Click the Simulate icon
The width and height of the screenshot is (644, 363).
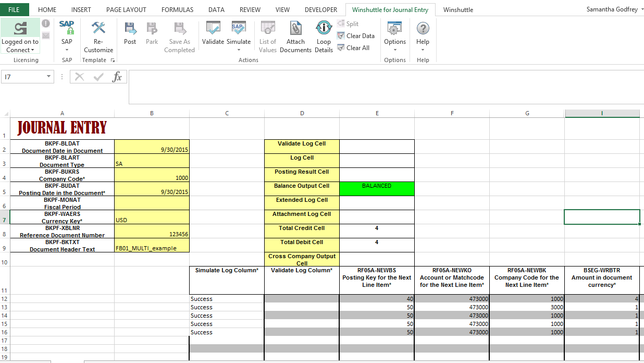(239, 28)
